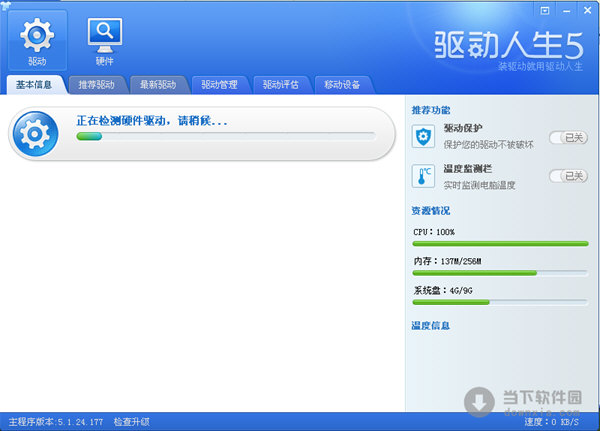This screenshot has height=431, width=600.
Task: Switch to the 推荐驱动 tab
Action: coord(96,85)
